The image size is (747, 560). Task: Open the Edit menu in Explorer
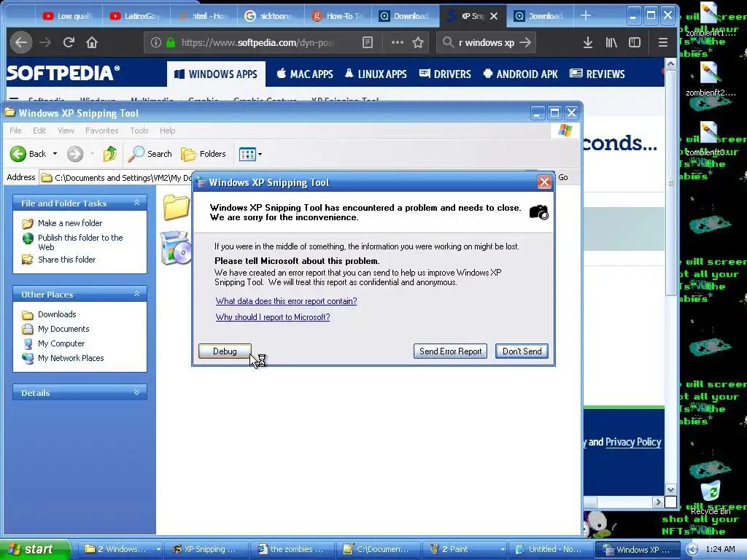[x=39, y=131]
